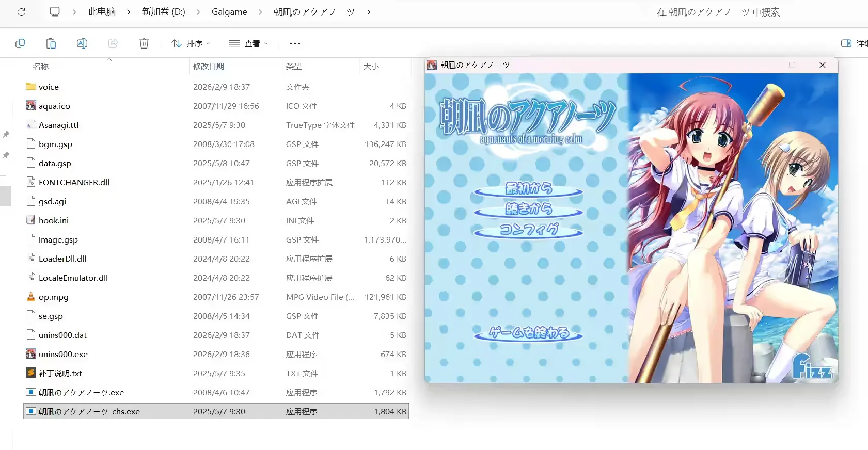Select the 补丁说明.txt file icon

pos(31,373)
